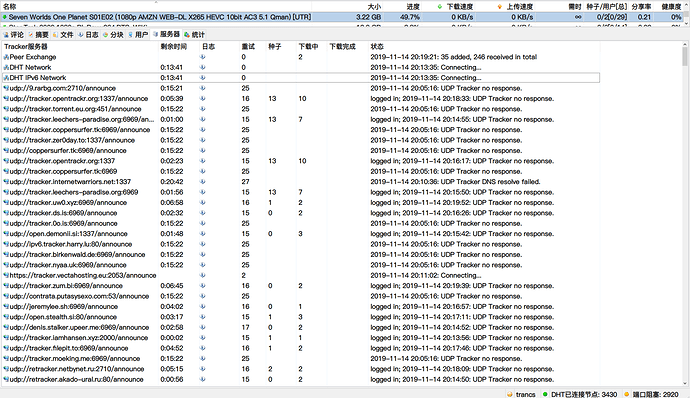Screen dimensions: 690x398
Task: Click the orange upload arrow icon in header
Action: (499, 7)
